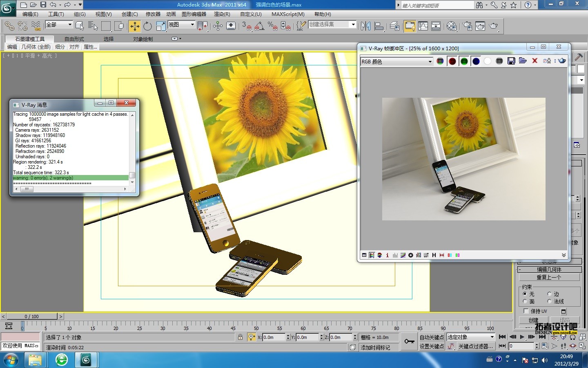The width and height of the screenshot is (588, 368).
Task: Click the LUT icon in V-Ray frame buffer
Action: pos(426,255)
